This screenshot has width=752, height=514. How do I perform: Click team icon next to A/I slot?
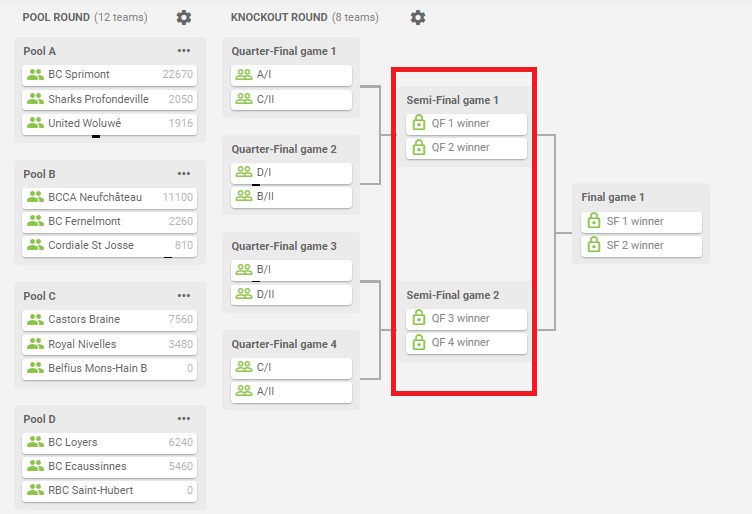pos(244,74)
